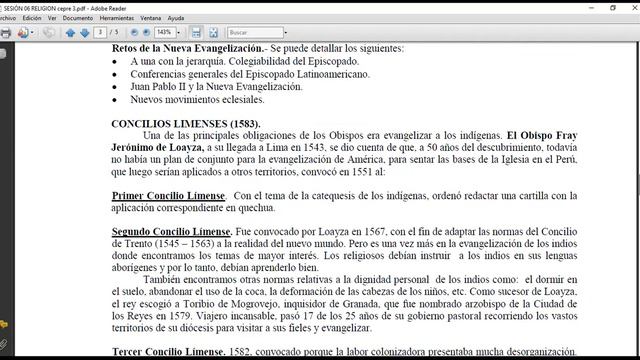
Task: Open the search options dropdown arrow
Action: click(285, 33)
